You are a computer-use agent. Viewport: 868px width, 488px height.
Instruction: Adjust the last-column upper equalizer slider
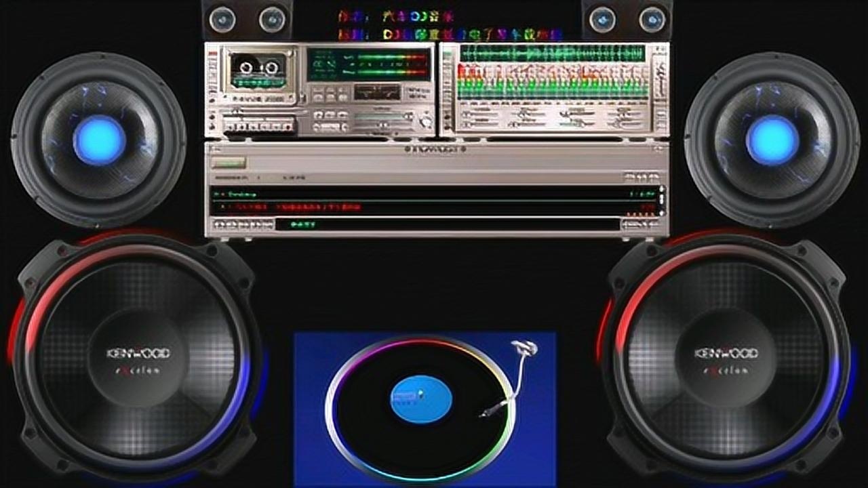click(x=625, y=113)
